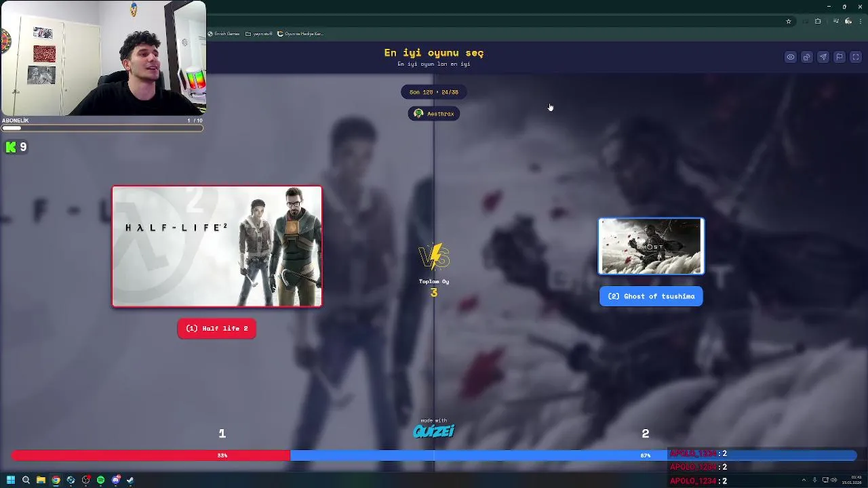Open Chrome's three-dot menu
868x488 pixels.
[x=861, y=21]
